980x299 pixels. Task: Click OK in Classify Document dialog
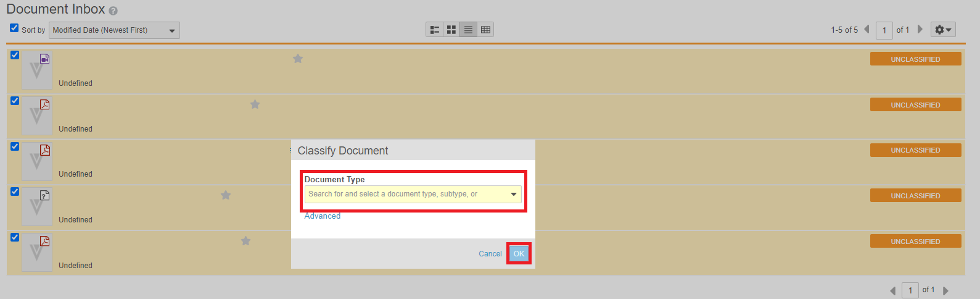(x=519, y=254)
